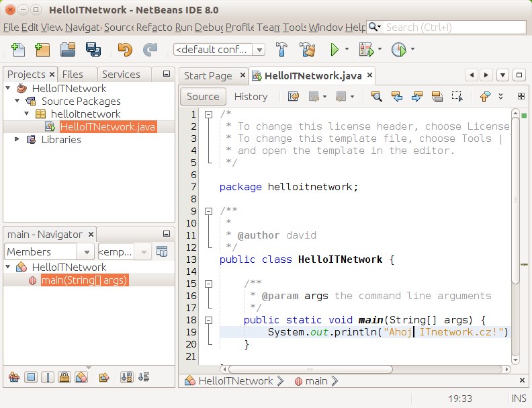Open the Run menu
The image size is (532, 408).
[x=183, y=27]
